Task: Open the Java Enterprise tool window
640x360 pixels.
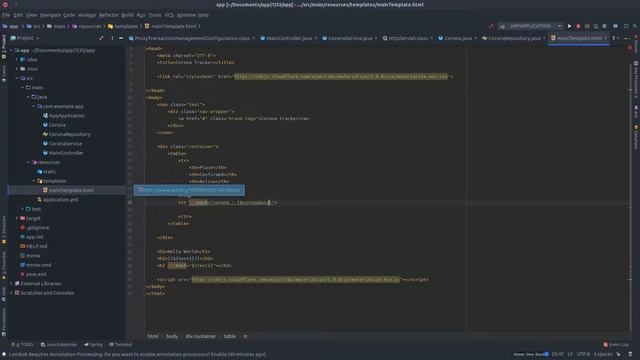Action: click(59, 344)
